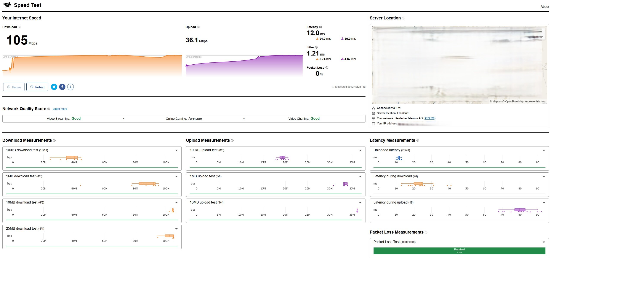The width and height of the screenshot is (644, 299).
Task: Share results via Twitter icon
Action: 54,87
